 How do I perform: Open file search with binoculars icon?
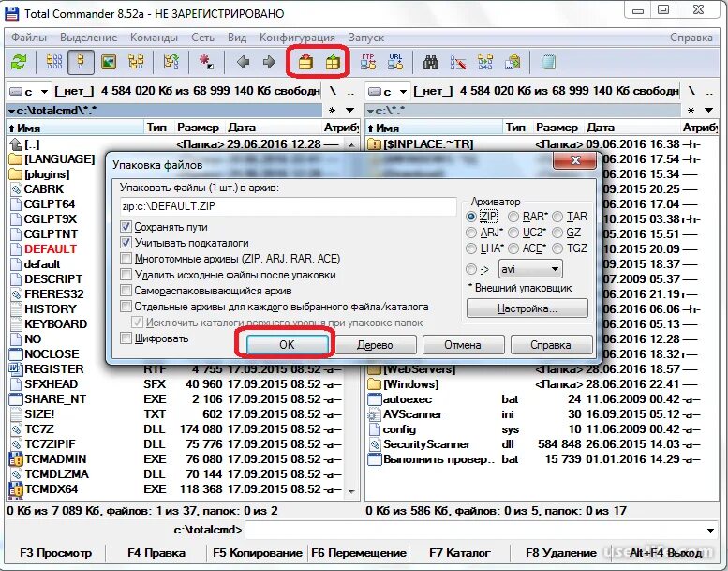tap(431, 62)
